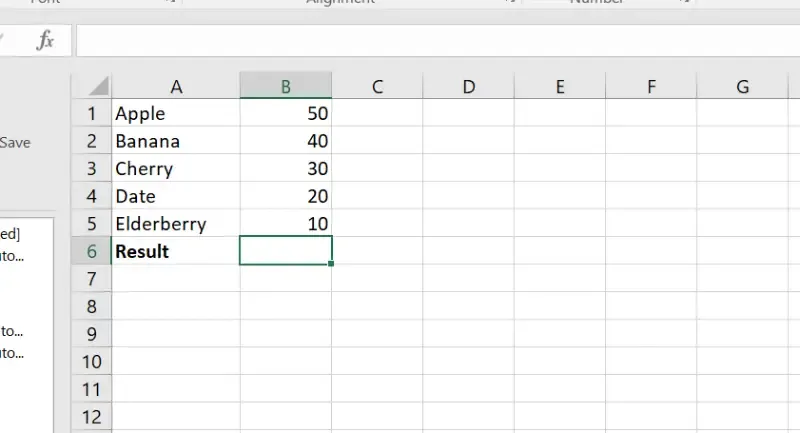800x433 pixels.
Task: Select column A header
Action: click(176, 86)
